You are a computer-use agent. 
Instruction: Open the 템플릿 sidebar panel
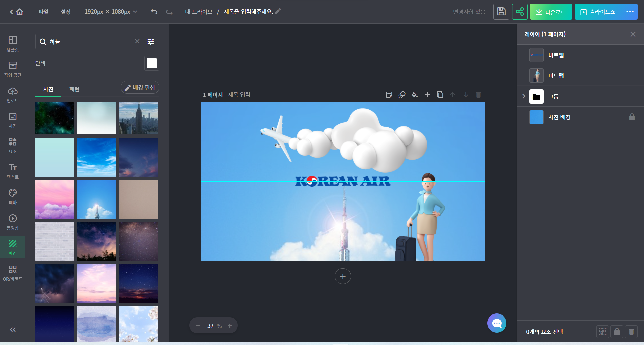pos(13,44)
